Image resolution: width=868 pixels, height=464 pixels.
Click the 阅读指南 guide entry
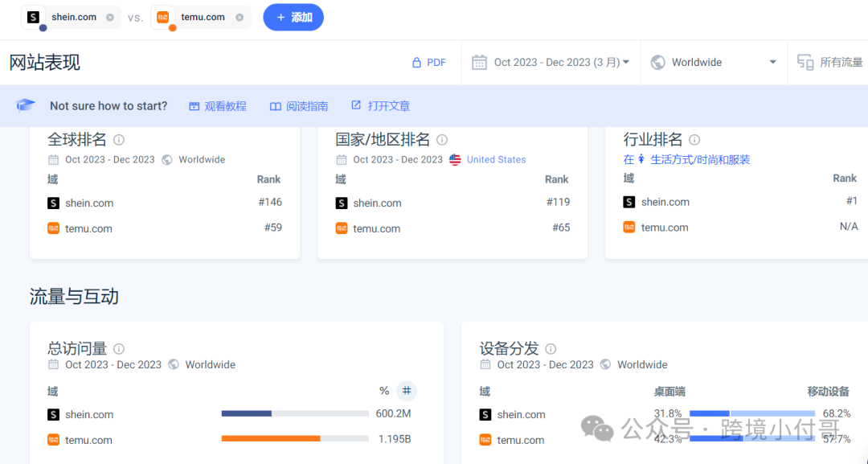(299, 105)
